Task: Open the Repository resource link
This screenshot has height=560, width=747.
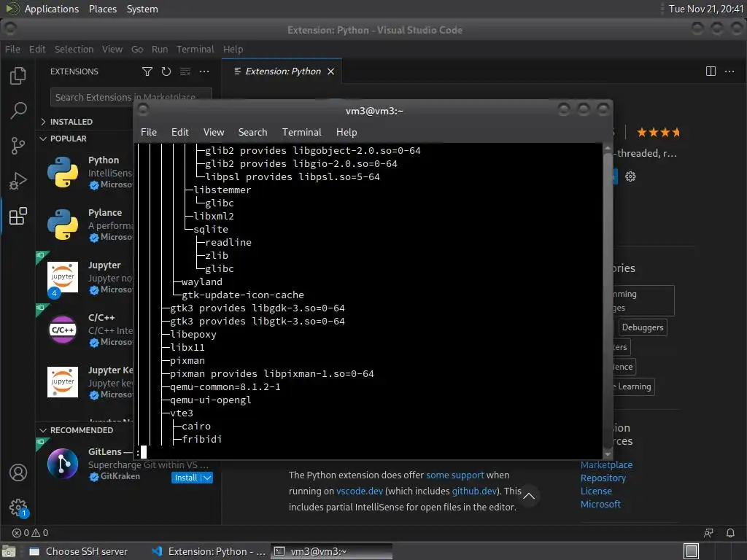Action: pos(603,478)
